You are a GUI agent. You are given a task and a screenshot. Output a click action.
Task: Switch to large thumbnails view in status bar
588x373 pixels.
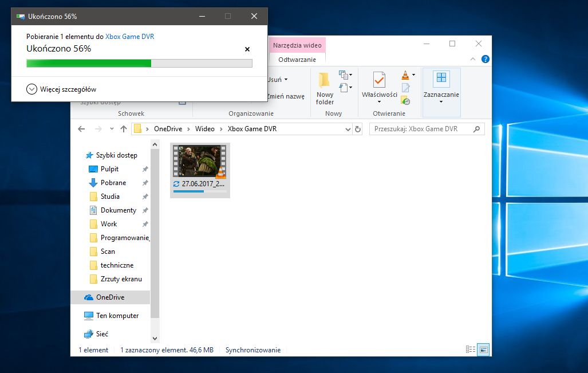[483, 350]
